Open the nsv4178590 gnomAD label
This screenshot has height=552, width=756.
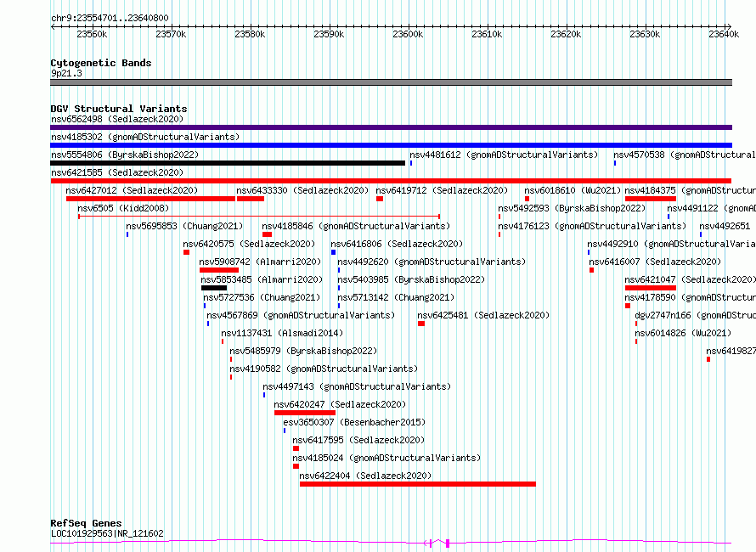pyautogui.click(x=690, y=297)
